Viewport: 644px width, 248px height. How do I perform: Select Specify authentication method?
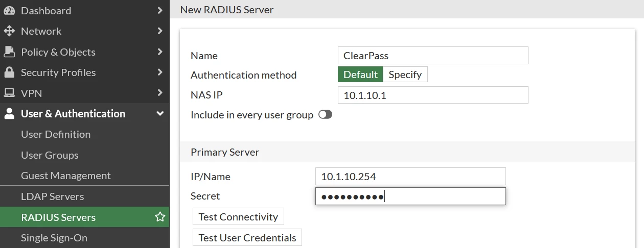point(405,75)
